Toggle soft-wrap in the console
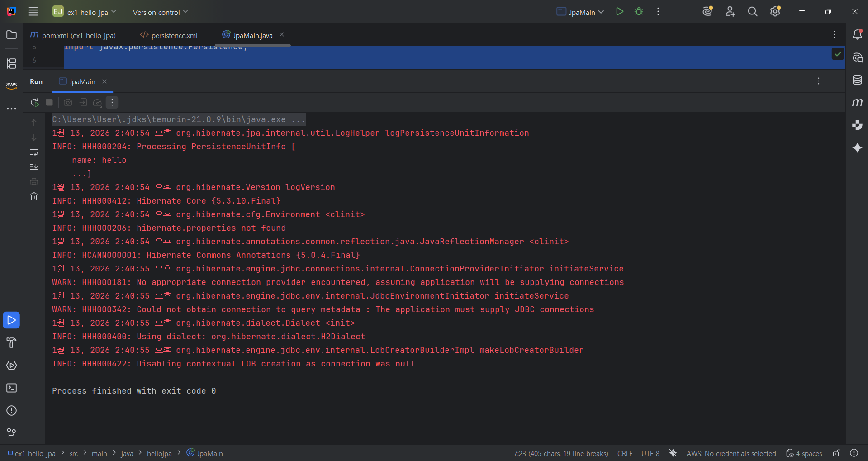The image size is (868, 461). click(34, 152)
